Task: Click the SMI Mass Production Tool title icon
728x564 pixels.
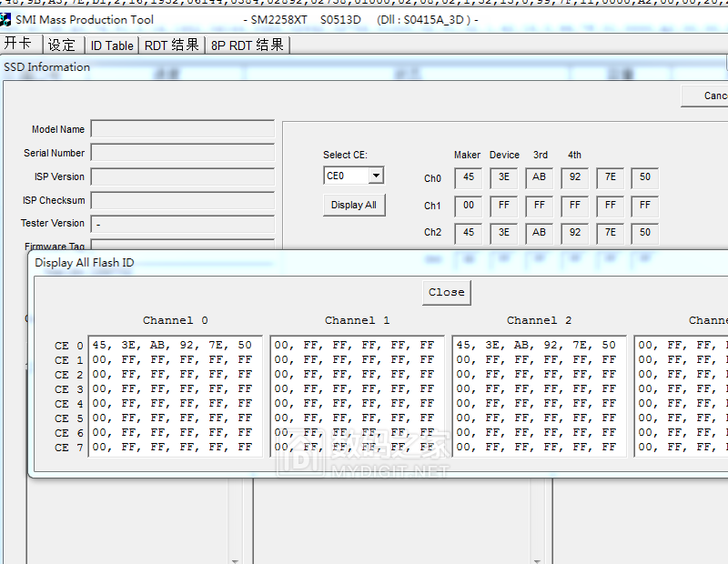Action: 7,19
